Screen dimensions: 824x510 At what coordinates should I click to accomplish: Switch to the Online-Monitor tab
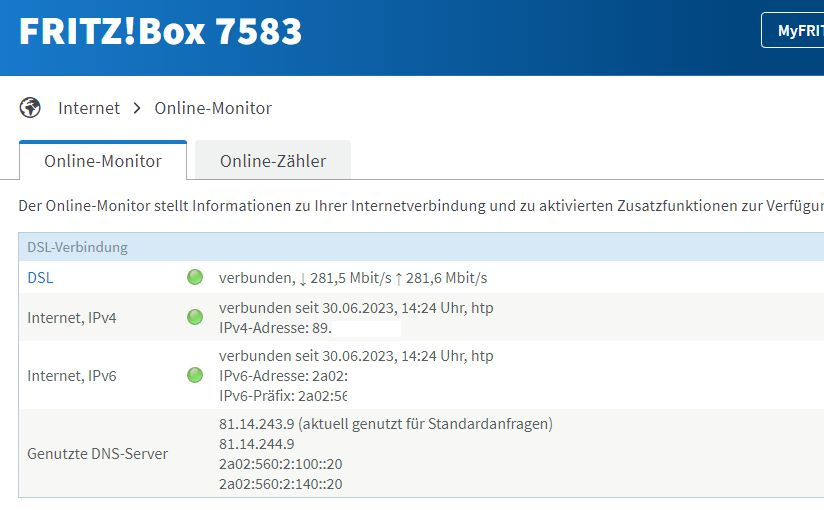[x=103, y=160]
